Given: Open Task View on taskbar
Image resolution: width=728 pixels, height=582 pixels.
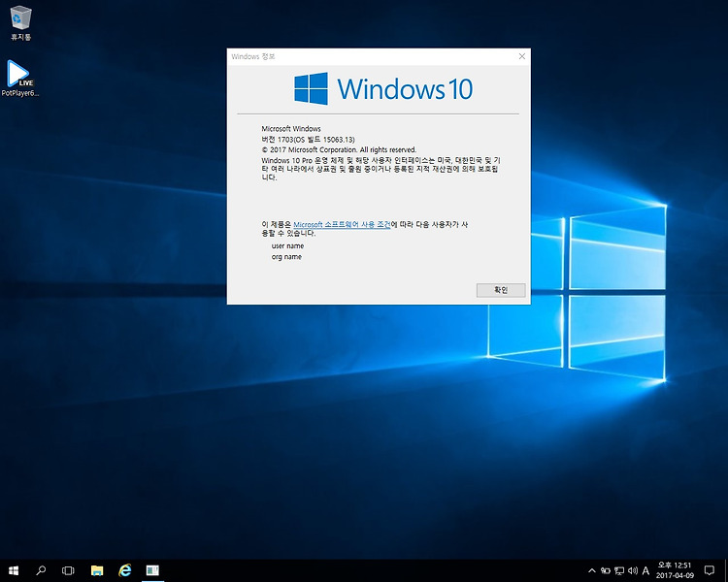Looking at the screenshot, I should (68, 570).
